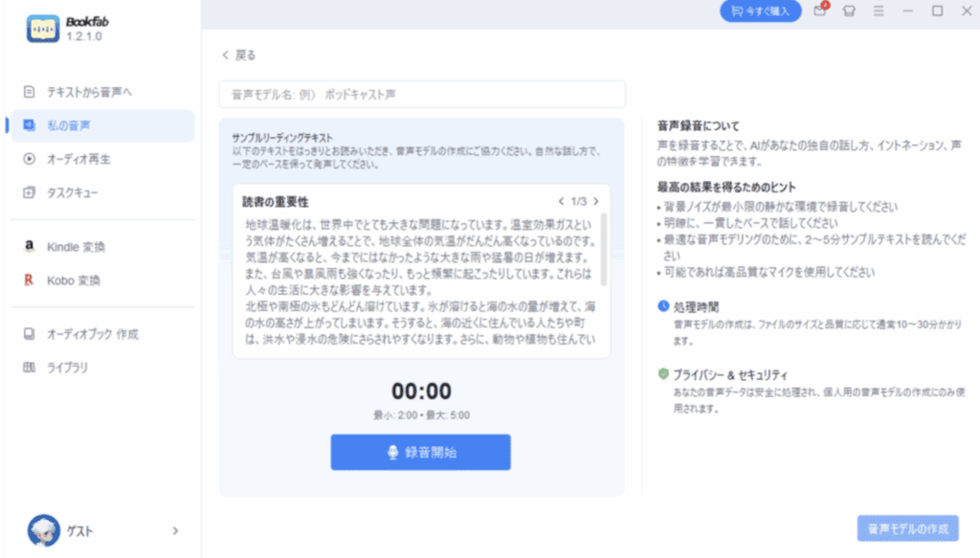Click the Amazon Kindle 変換 icon
980x558 pixels.
click(29, 247)
